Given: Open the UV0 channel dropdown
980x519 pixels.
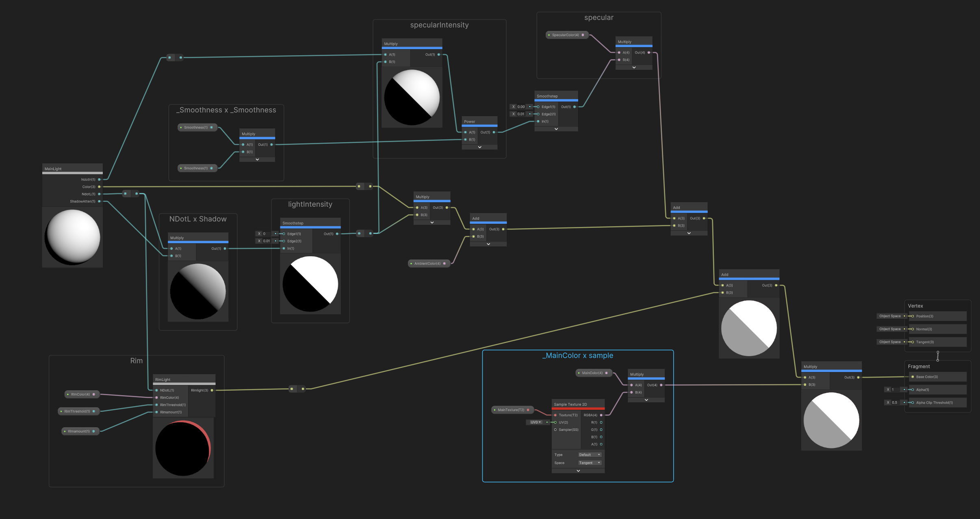Looking at the screenshot, I should coord(536,422).
